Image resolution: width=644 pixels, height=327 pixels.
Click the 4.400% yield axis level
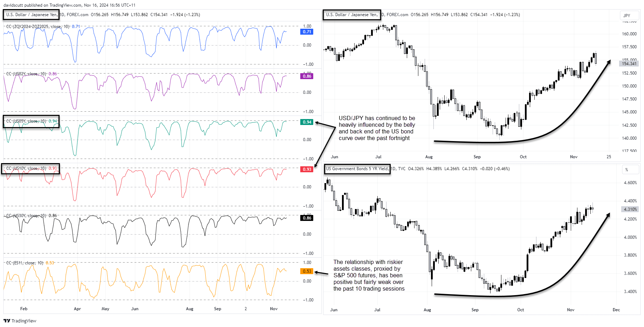coord(630,201)
